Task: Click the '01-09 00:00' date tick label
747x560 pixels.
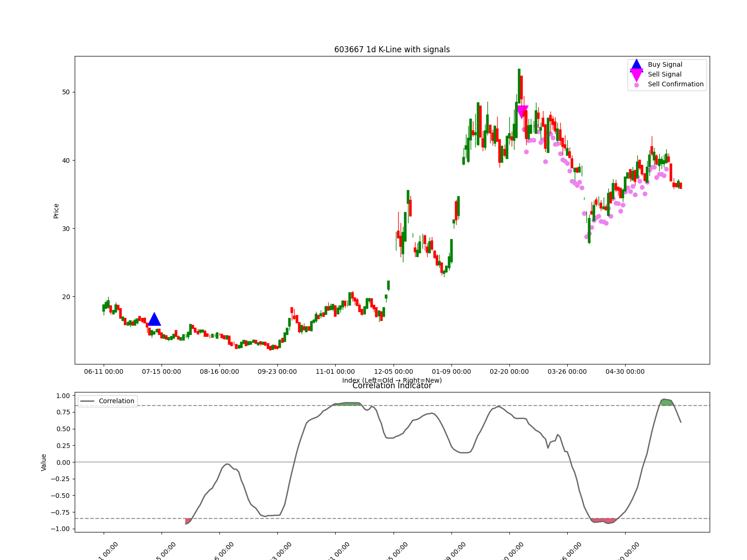Action: 451,371
